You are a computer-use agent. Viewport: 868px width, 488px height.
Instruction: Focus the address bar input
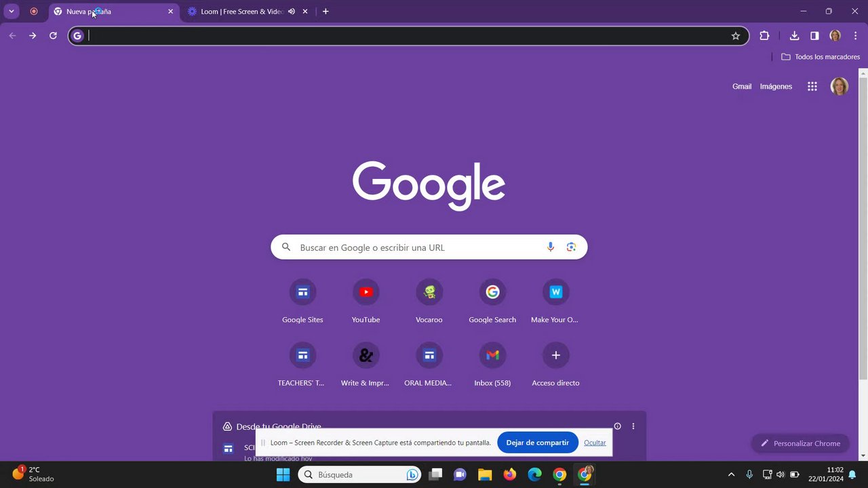click(407, 36)
